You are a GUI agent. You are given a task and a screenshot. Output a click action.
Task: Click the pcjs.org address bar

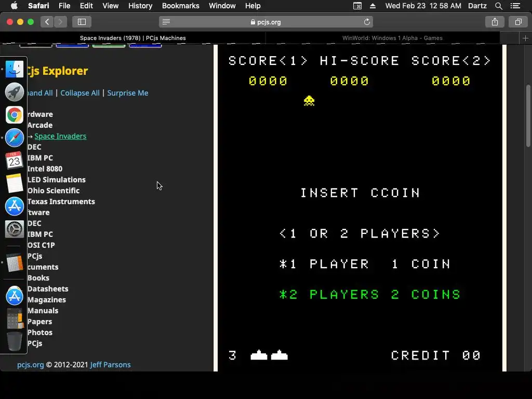pos(265,22)
